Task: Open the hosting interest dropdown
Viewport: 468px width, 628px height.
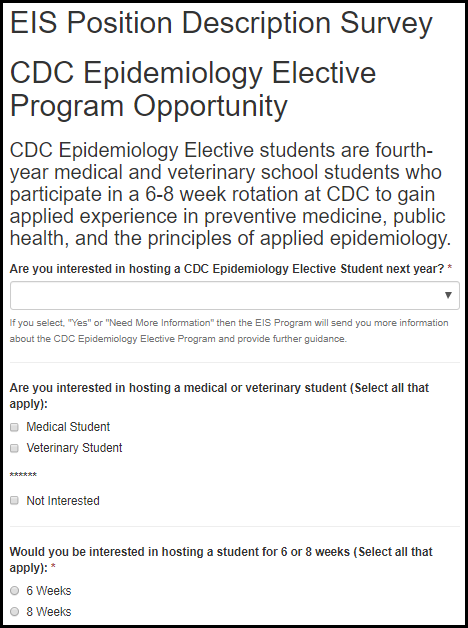Action: 235,296
